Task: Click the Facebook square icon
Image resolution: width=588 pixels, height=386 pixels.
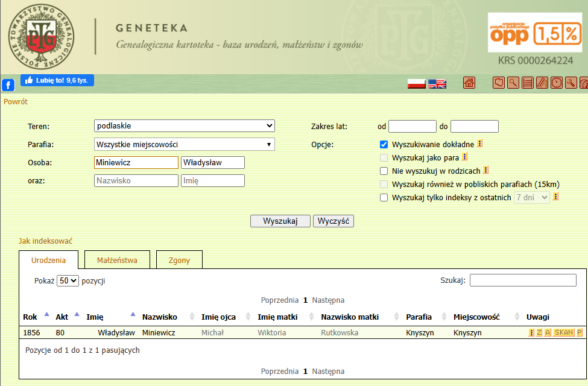Action: click(x=8, y=85)
